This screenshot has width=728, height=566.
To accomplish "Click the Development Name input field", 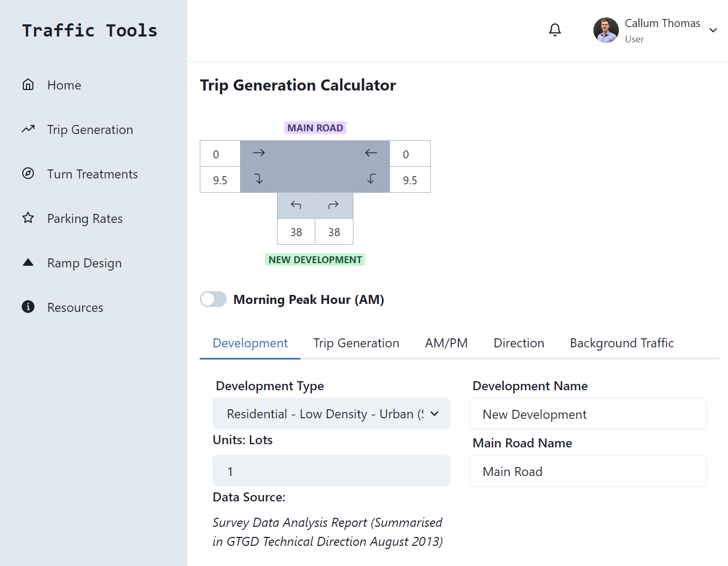I will point(588,414).
